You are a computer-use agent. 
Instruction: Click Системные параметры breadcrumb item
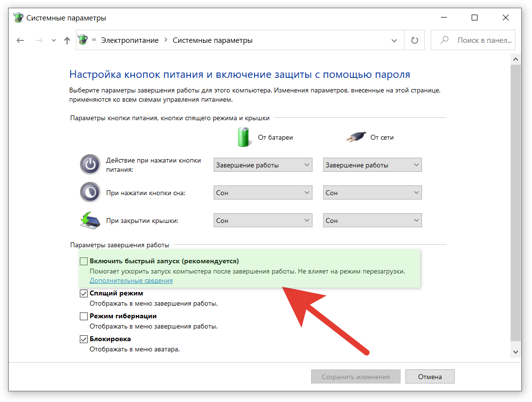[213, 41]
